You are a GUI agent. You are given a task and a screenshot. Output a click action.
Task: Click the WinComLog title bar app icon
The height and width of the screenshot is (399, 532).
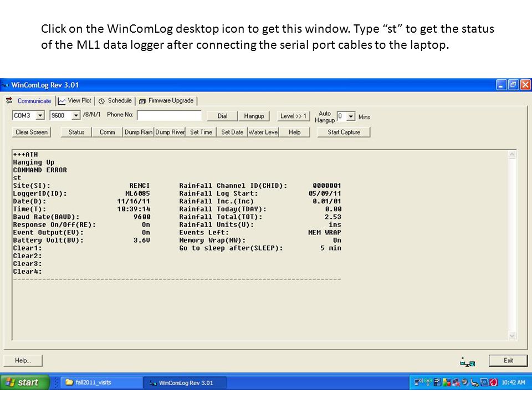pos(5,85)
